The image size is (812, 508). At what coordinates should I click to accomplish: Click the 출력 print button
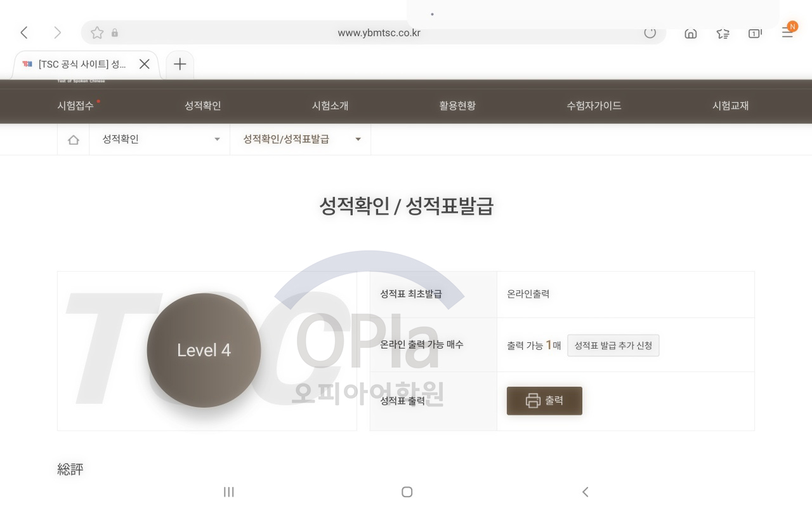[544, 401]
